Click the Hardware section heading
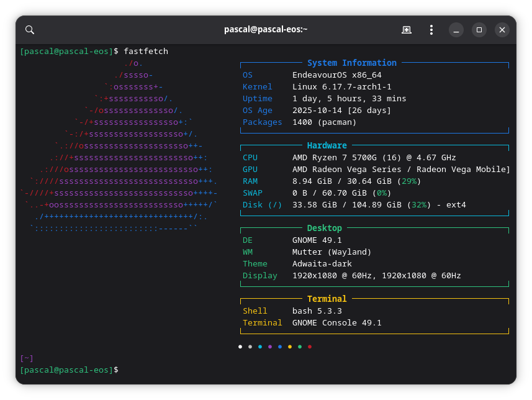The height and width of the screenshot is (400, 532). [327, 145]
